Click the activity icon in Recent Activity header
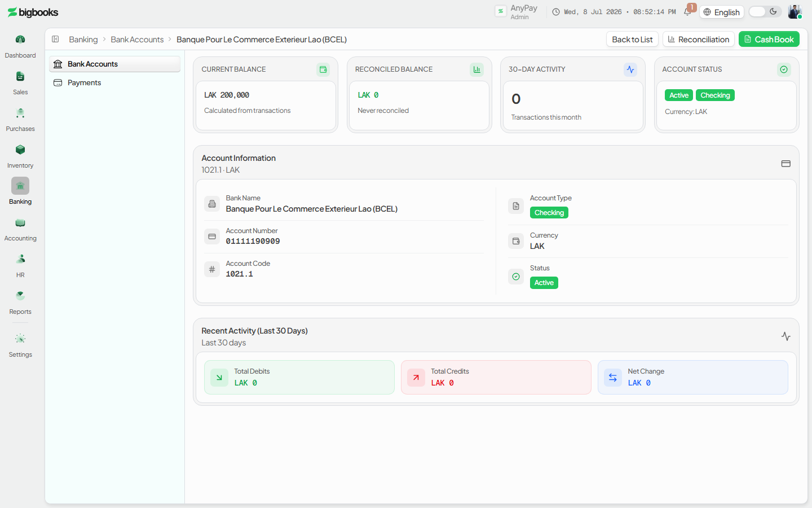 (786, 336)
